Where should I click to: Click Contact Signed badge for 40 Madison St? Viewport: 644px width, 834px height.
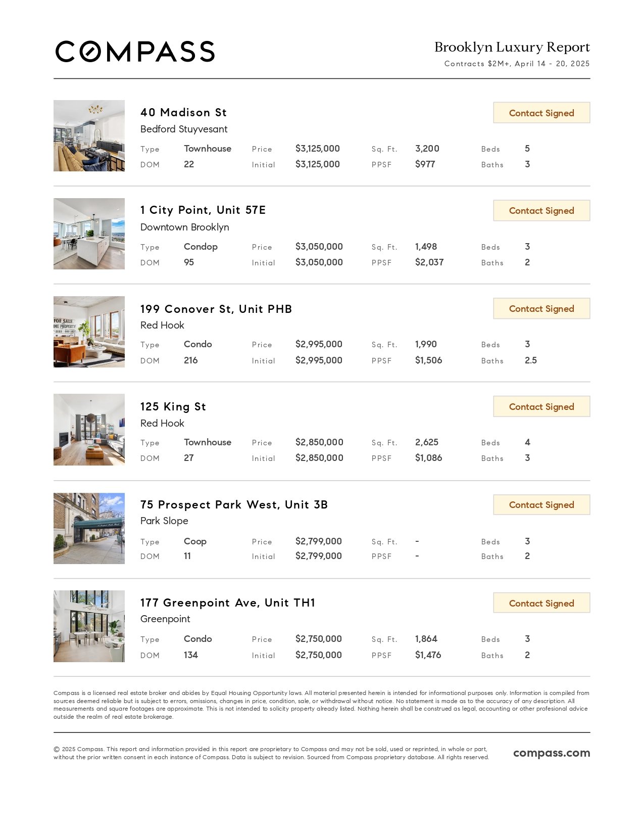(x=541, y=113)
